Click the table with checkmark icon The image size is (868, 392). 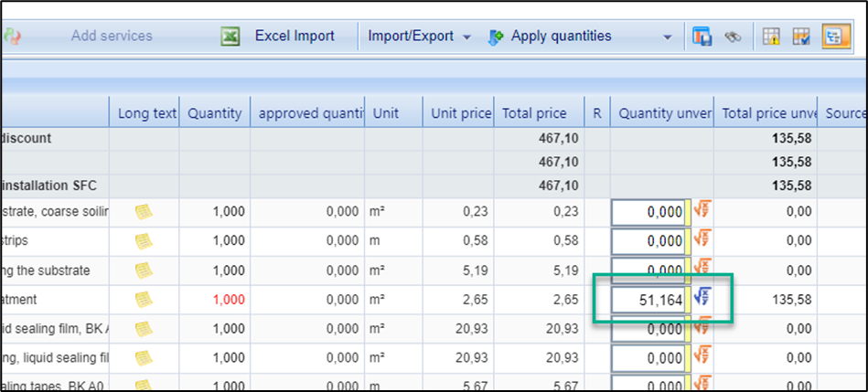[801, 37]
